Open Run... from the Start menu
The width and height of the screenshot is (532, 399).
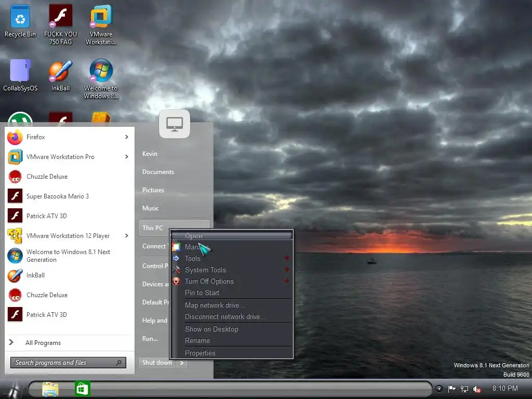(150, 339)
